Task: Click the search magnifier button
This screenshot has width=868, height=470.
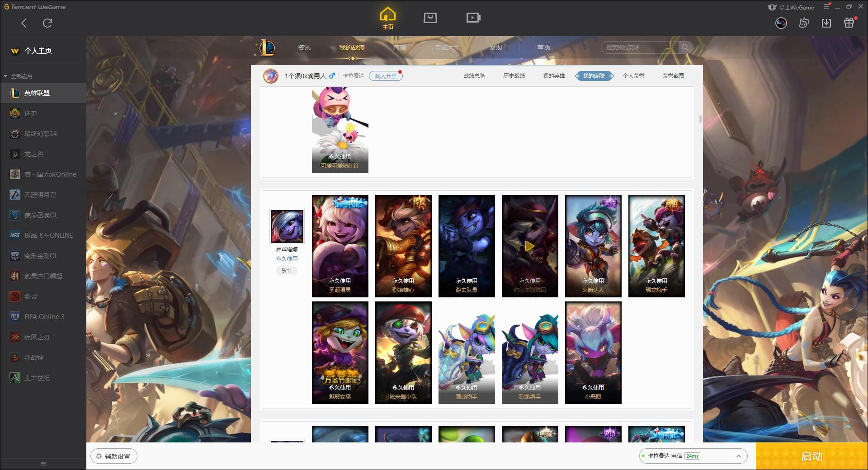Action: 685,47
